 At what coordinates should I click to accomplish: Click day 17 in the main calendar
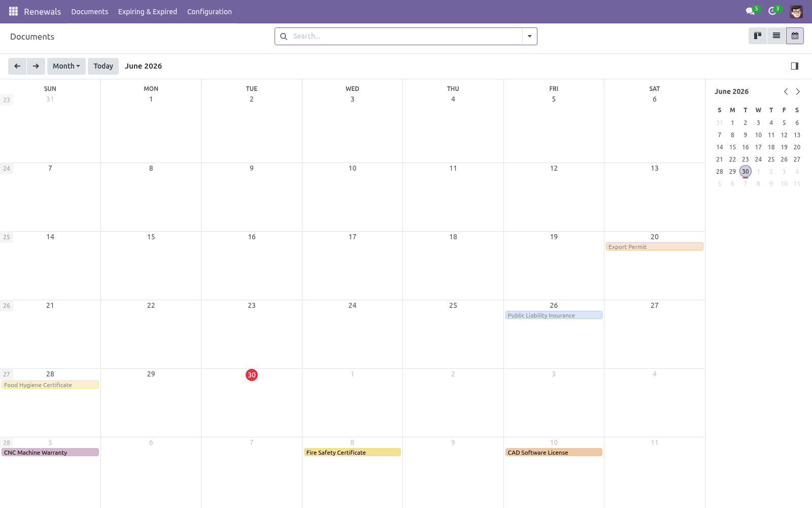point(352,237)
